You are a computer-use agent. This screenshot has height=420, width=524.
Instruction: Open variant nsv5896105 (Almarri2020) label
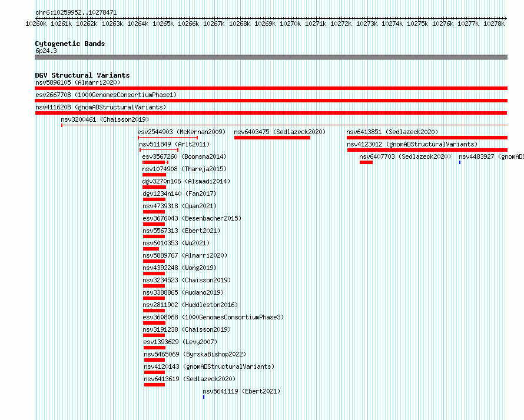[x=78, y=82]
